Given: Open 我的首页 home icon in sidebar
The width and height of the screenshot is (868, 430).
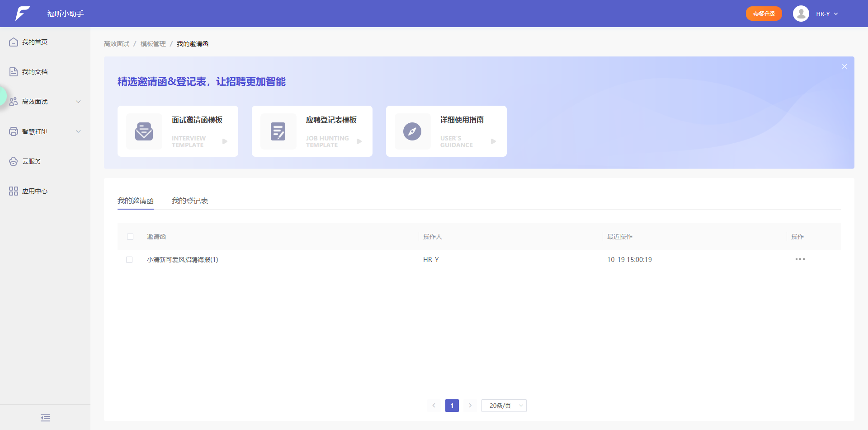Looking at the screenshot, I should click(x=13, y=42).
